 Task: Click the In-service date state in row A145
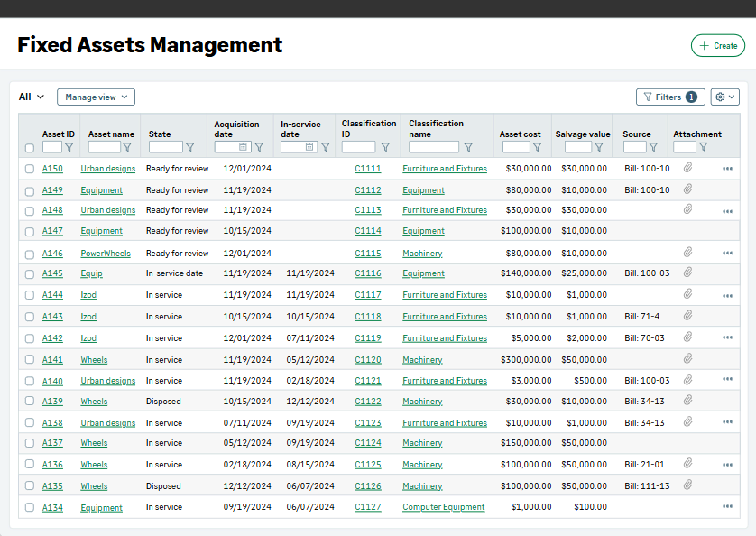click(x=174, y=273)
